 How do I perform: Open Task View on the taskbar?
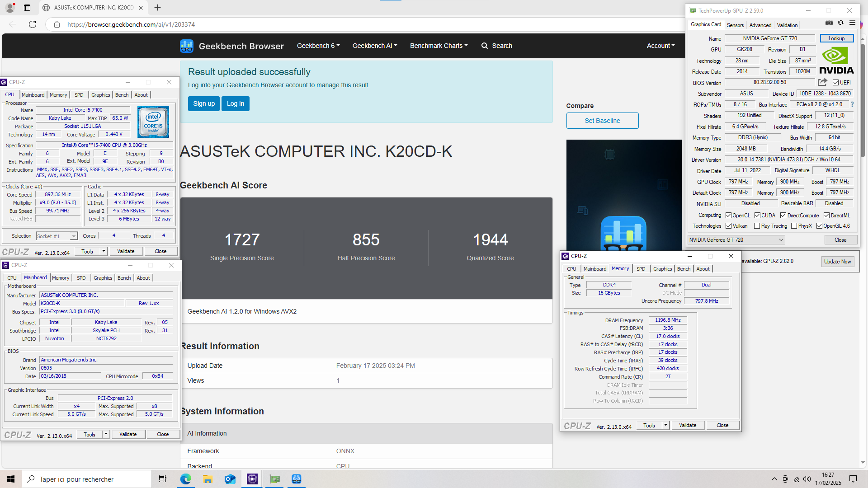pyautogui.click(x=163, y=479)
